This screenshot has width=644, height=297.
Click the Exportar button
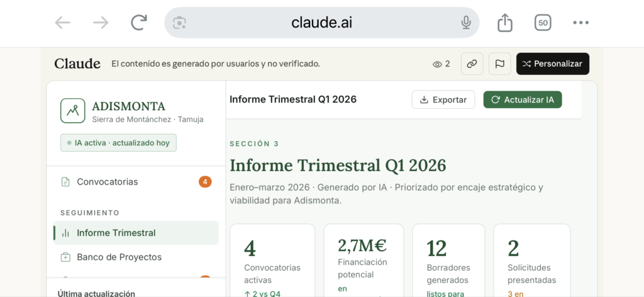[443, 99]
